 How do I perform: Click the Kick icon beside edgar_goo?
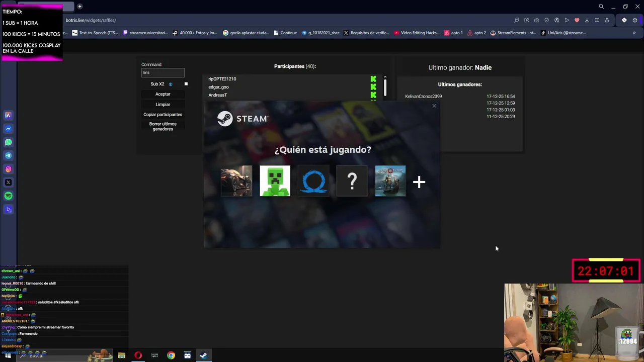point(373,87)
